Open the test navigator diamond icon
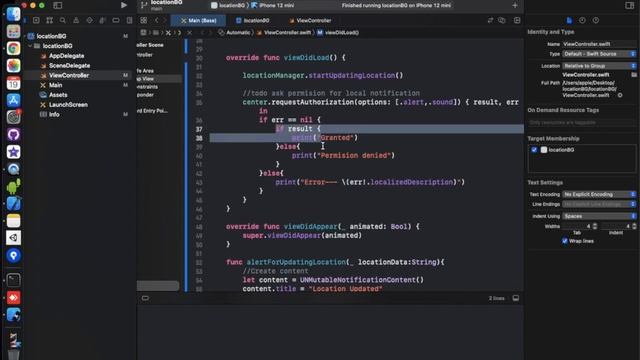640x360 pixels. point(89,20)
